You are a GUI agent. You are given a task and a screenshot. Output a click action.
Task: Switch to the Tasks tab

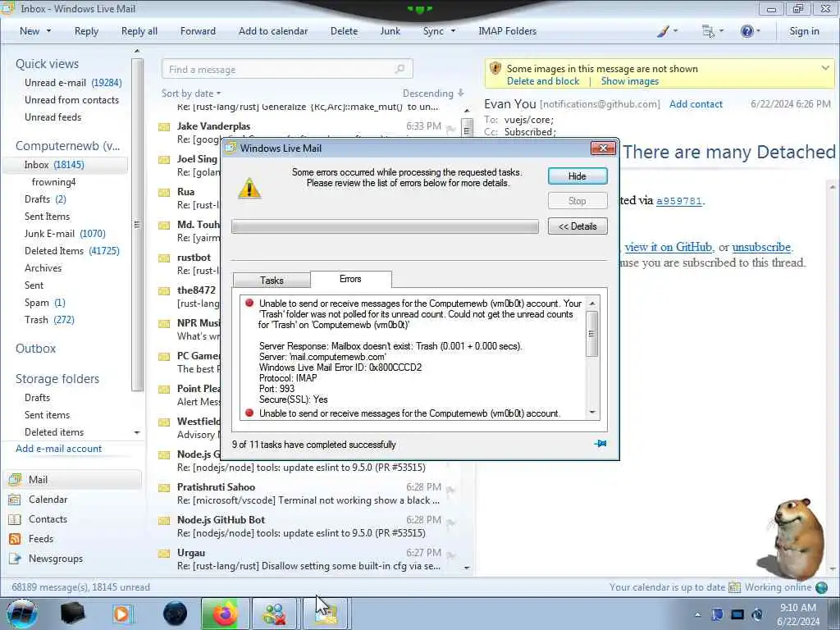pyautogui.click(x=272, y=281)
